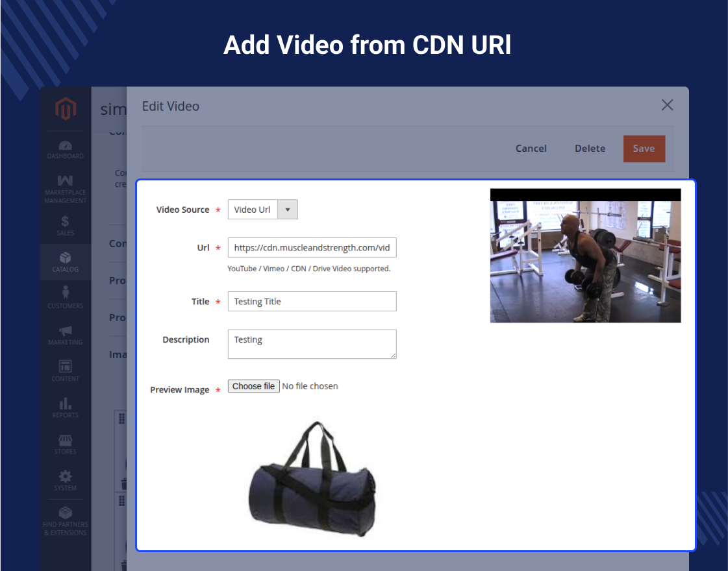The width and height of the screenshot is (728, 571).
Task: Click the Cancel button
Action: pyautogui.click(x=531, y=149)
